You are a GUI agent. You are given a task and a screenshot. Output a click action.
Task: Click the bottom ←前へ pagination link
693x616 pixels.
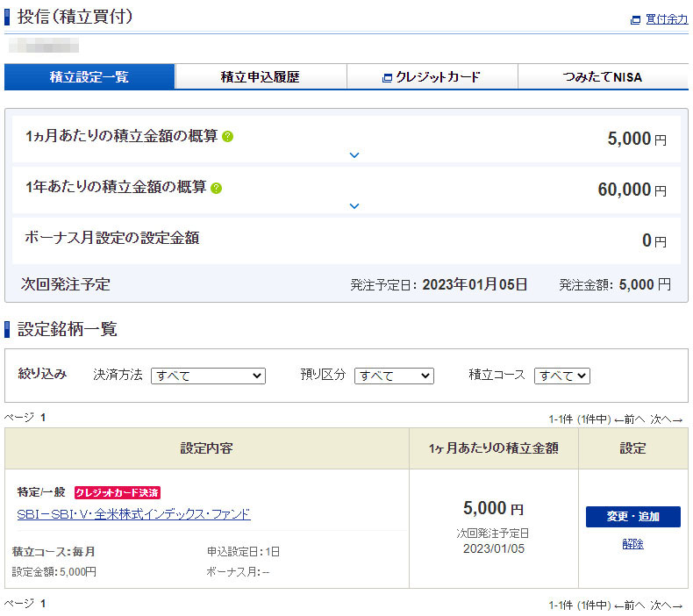[630, 605]
